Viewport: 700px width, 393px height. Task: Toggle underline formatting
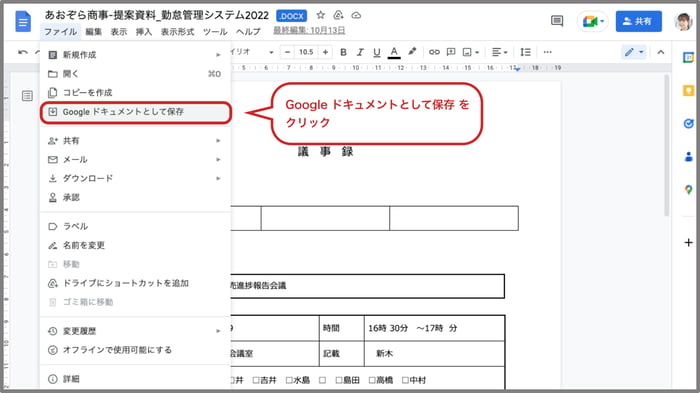pyautogui.click(x=377, y=52)
